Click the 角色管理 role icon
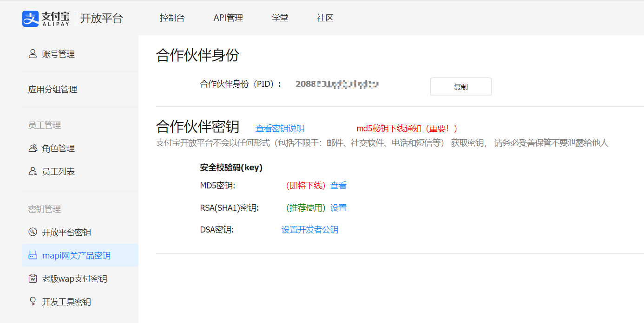This screenshot has height=323, width=644. click(33, 148)
